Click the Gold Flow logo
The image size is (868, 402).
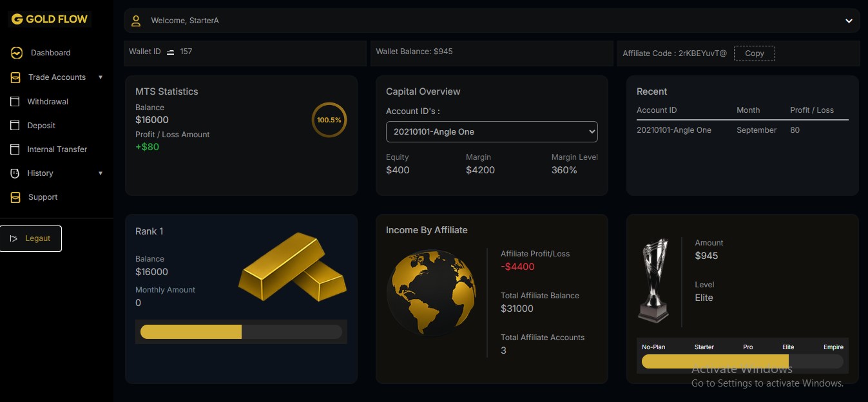click(50, 19)
